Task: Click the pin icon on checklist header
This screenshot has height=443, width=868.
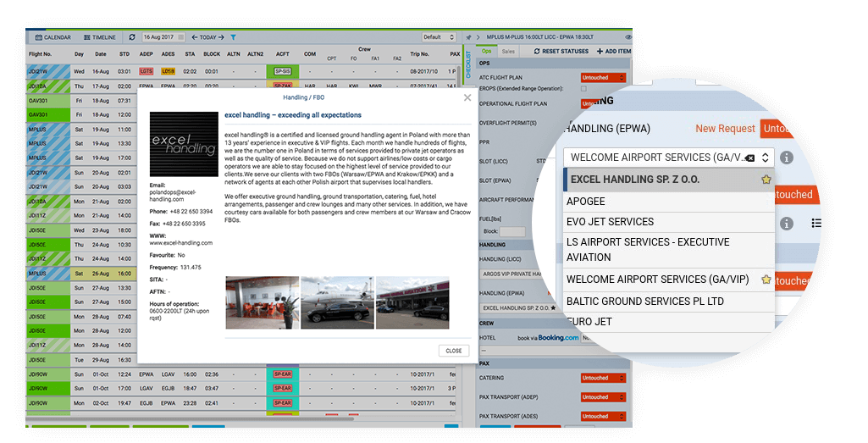Action: point(469,37)
